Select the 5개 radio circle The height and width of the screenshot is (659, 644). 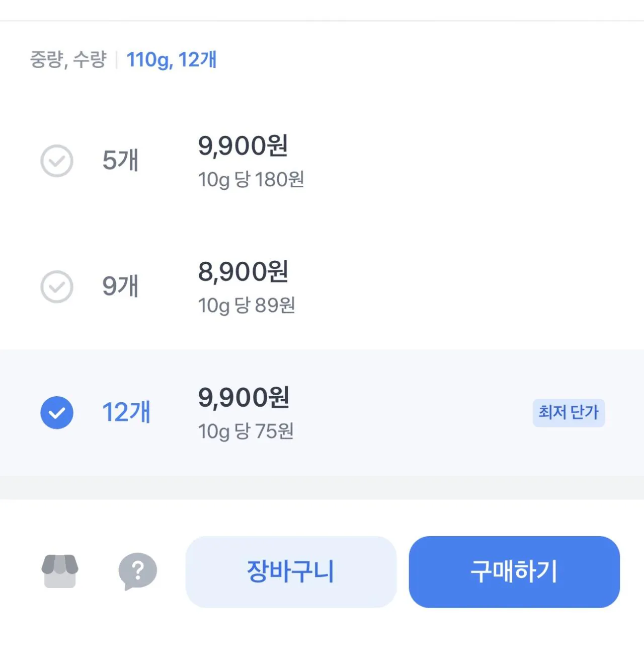[57, 161]
